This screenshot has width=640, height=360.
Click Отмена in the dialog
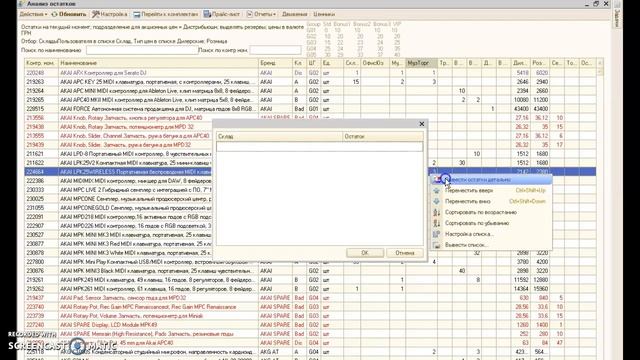pyautogui.click(x=404, y=253)
